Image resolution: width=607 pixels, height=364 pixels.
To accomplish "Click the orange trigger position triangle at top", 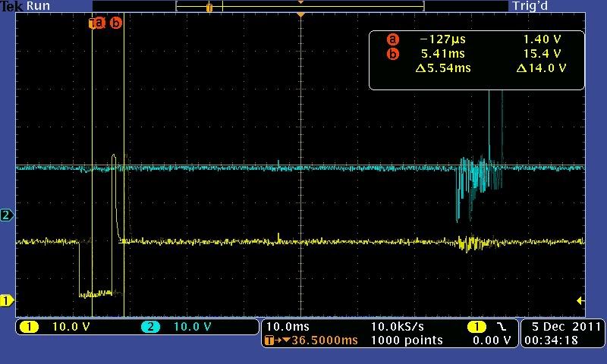I will coord(301,15).
